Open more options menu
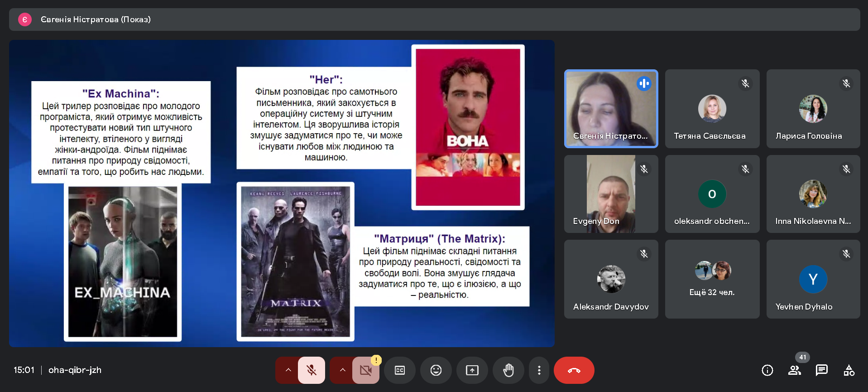 539,370
